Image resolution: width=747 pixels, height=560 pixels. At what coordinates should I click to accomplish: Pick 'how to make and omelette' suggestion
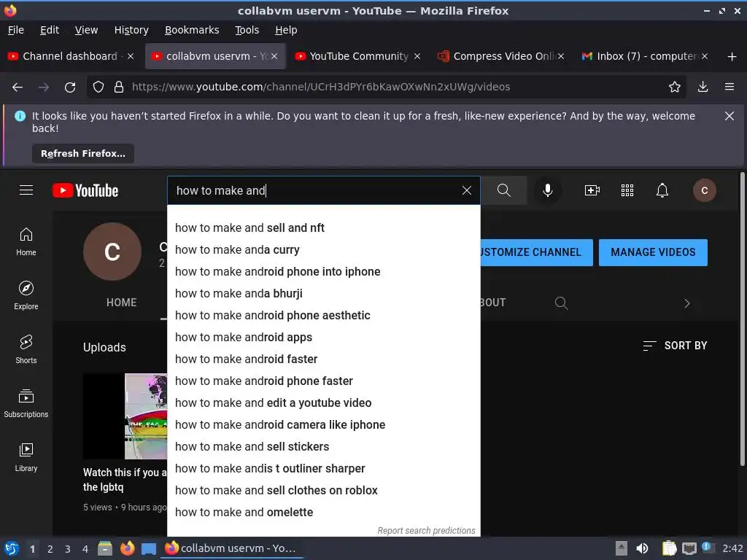[x=323, y=513]
